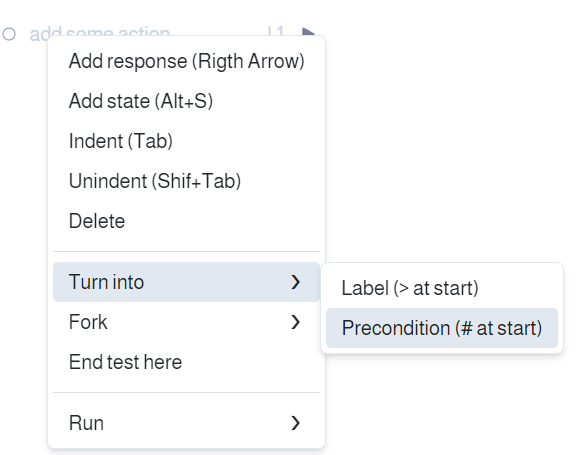The height and width of the screenshot is (455, 579).
Task: Select the circle bullet beside the action
Action: point(9,34)
